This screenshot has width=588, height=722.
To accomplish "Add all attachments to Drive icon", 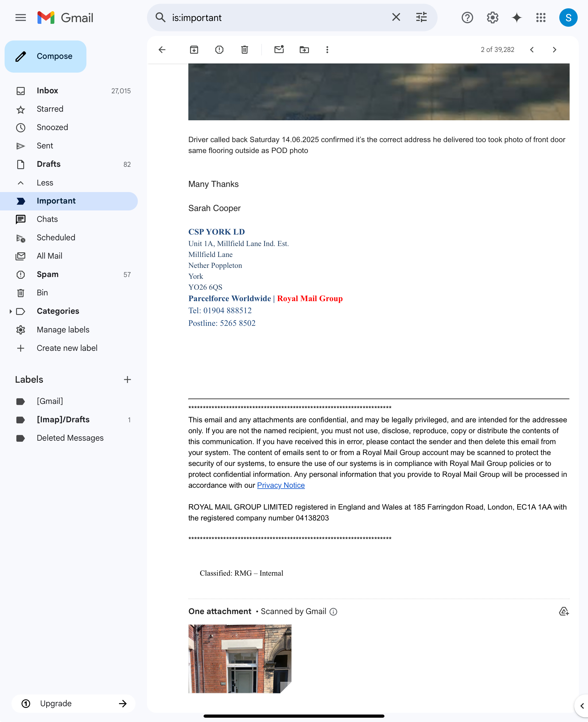I will point(564,611).
